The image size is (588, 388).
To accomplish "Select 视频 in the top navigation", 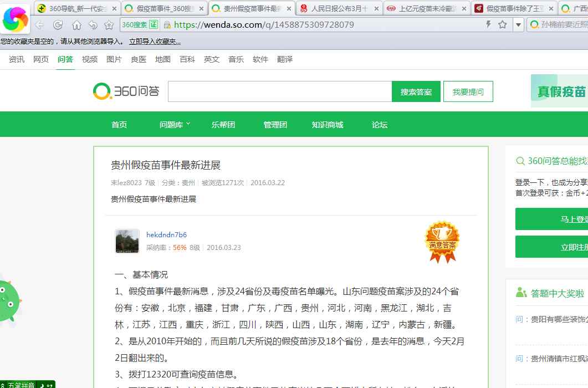I will pos(90,59).
